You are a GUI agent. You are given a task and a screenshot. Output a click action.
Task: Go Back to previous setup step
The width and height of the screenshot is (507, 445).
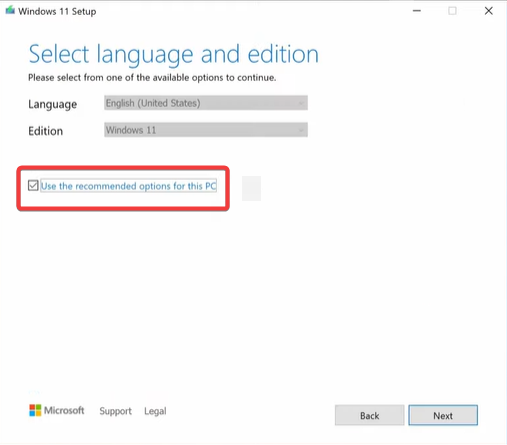[x=369, y=415]
